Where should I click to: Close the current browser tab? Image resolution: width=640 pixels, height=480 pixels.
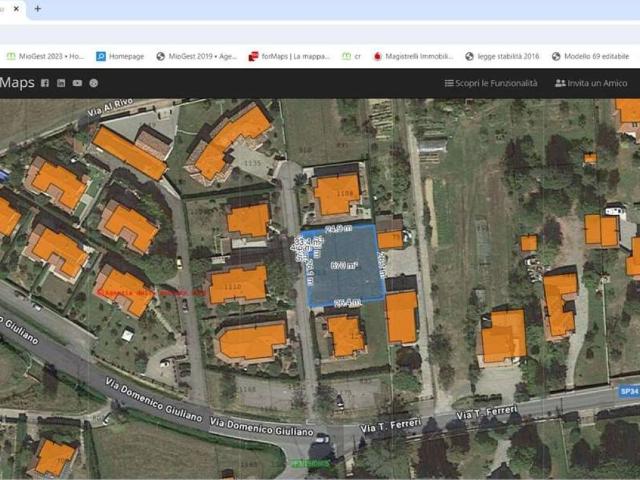16,8
